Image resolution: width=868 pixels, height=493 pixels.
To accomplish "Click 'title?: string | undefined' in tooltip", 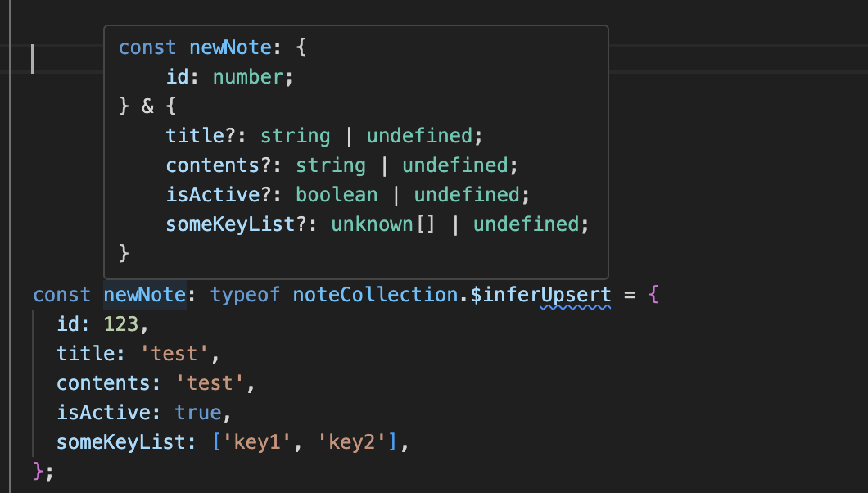I will [319, 136].
